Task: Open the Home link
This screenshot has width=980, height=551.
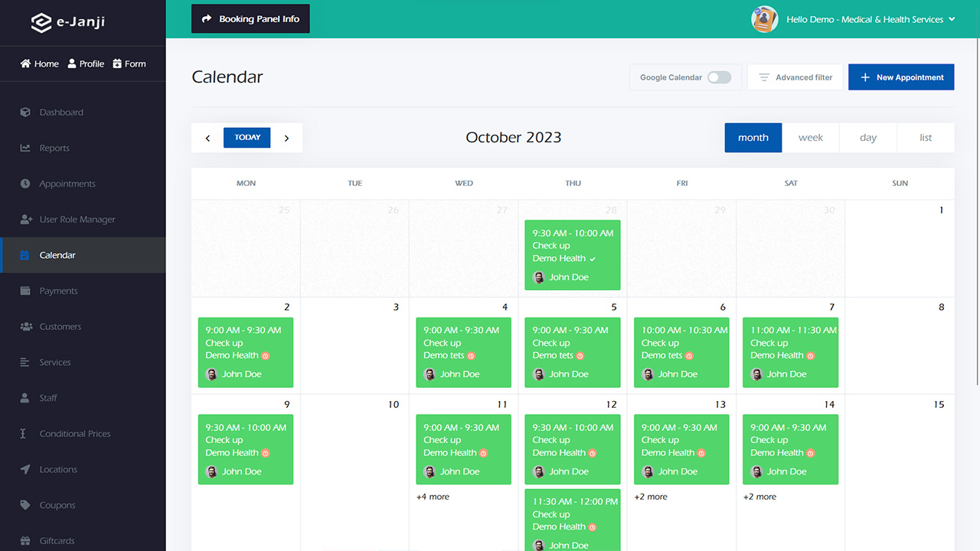Action: click(40, 64)
